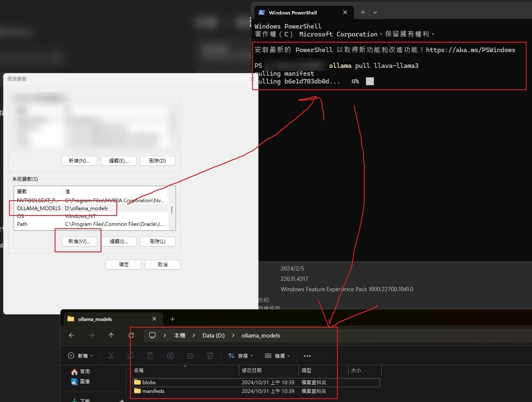The image size is (532, 402).
Task: Select the blobs folder name
Action: (149, 382)
